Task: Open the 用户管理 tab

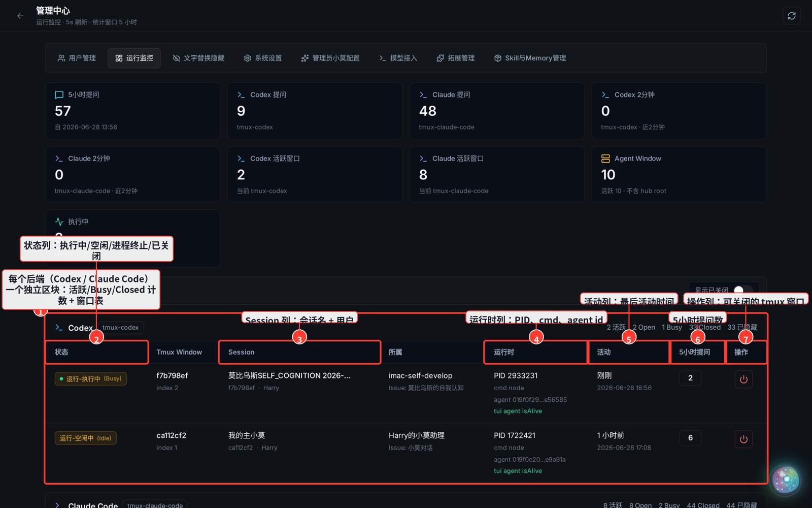Action: pyautogui.click(x=77, y=58)
